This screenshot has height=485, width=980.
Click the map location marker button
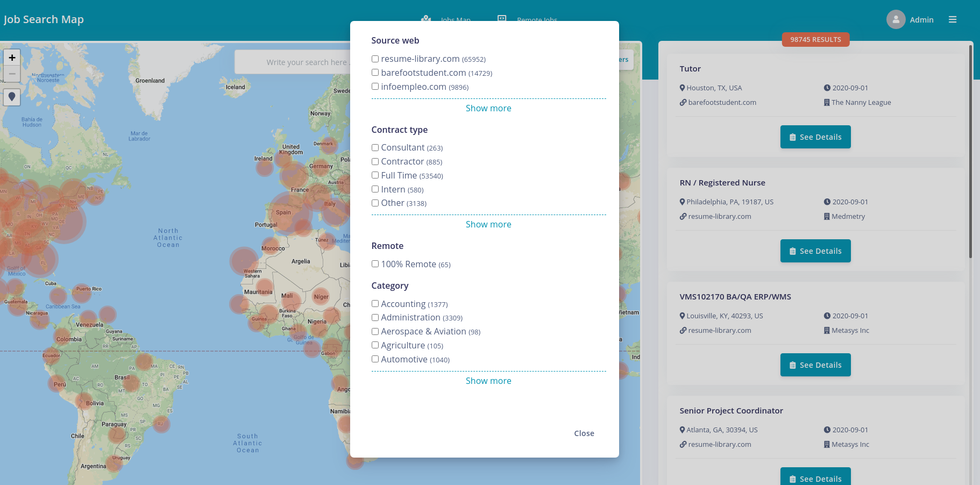click(12, 97)
